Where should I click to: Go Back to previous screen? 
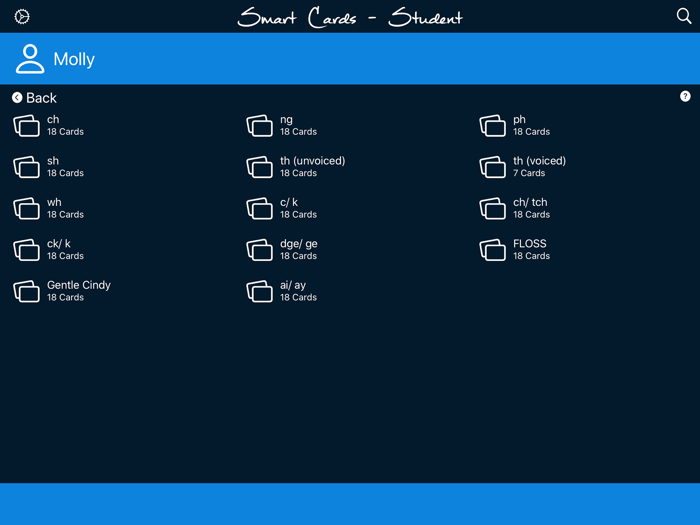point(34,98)
